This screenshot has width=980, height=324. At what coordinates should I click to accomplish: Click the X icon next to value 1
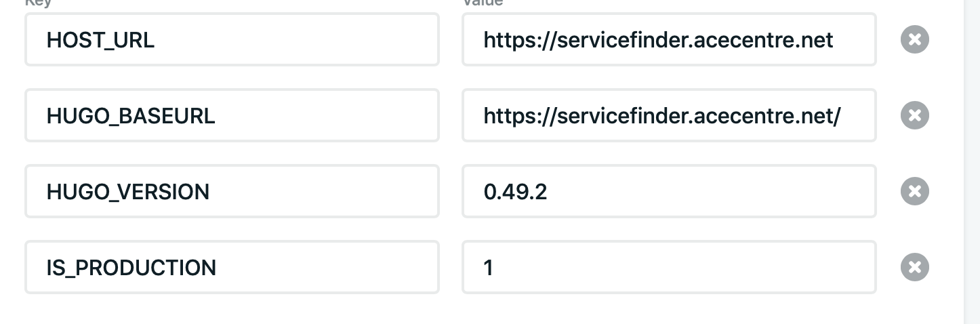[914, 267]
